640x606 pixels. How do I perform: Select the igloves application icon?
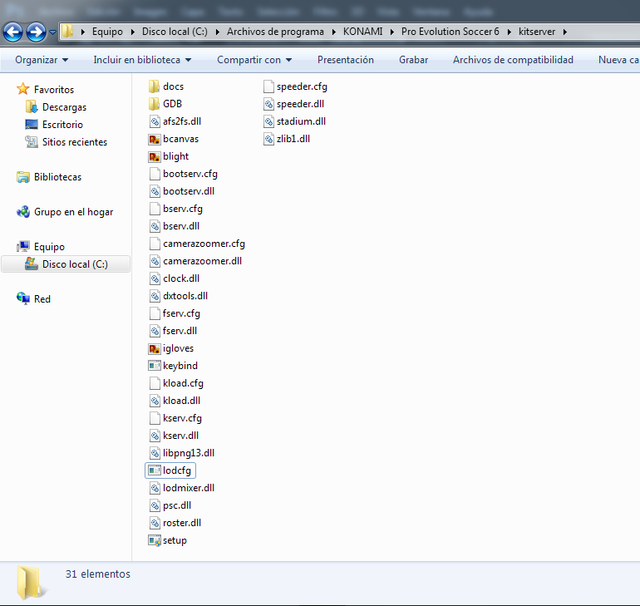pos(154,349)
